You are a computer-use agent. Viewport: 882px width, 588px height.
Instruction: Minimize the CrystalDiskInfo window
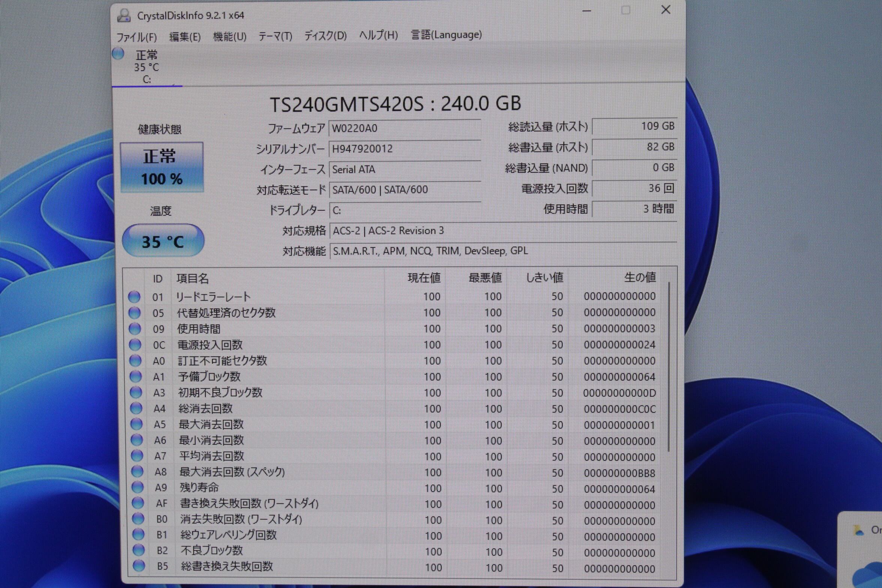coord(587,11)
